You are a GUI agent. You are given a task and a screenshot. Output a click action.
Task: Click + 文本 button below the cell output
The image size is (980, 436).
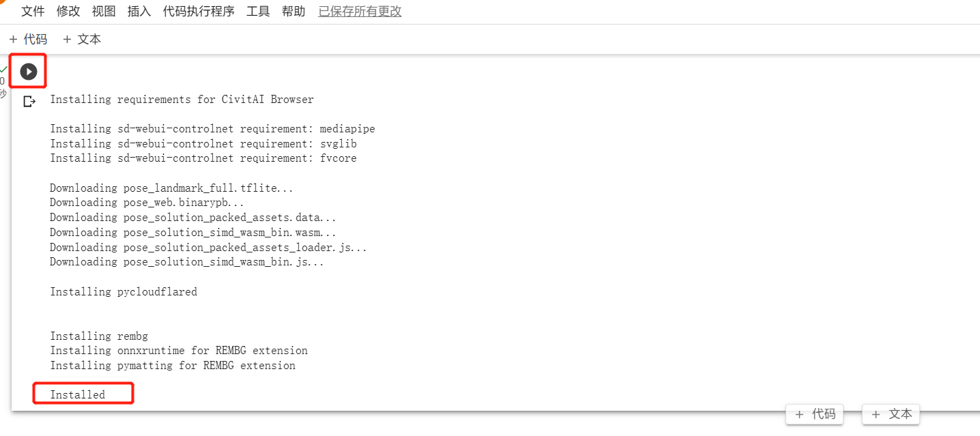point(891,414)
